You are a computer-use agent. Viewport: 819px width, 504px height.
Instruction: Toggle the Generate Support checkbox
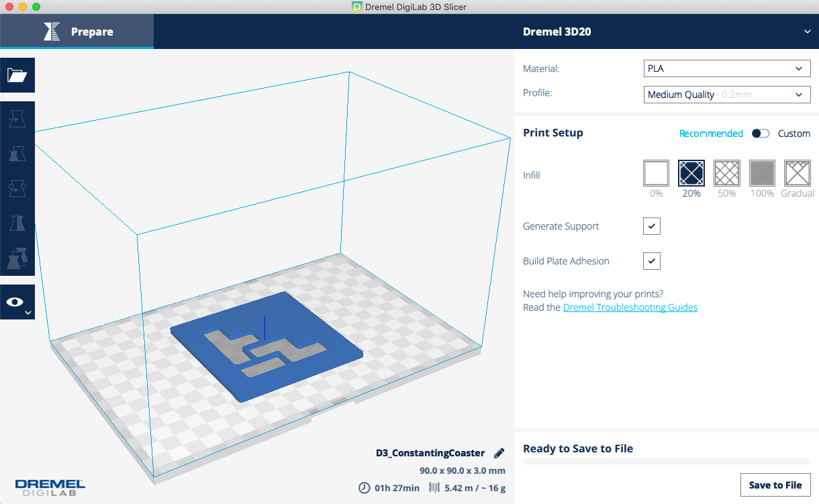pyautogui.click(x=652, y=226)
